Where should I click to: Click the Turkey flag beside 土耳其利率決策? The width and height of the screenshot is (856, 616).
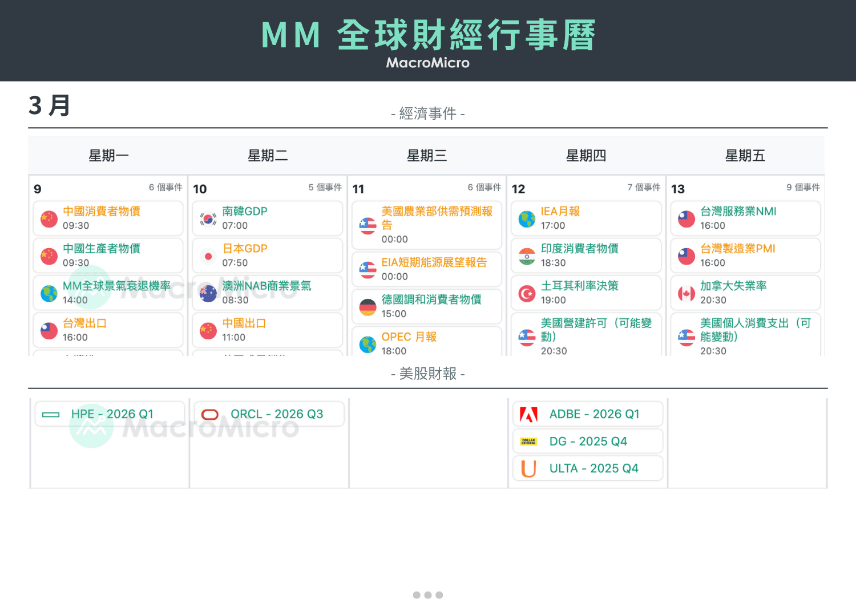click(527, 293)
